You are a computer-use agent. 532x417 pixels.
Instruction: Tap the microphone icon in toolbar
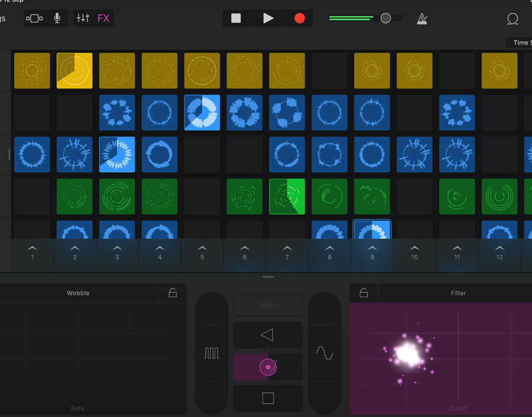pos(57,18)
